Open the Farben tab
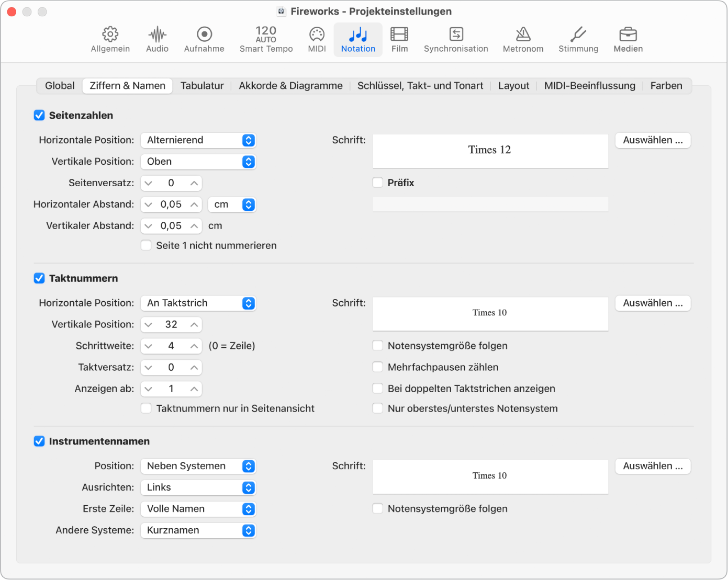The image size is (728, 580). point(666,85)
